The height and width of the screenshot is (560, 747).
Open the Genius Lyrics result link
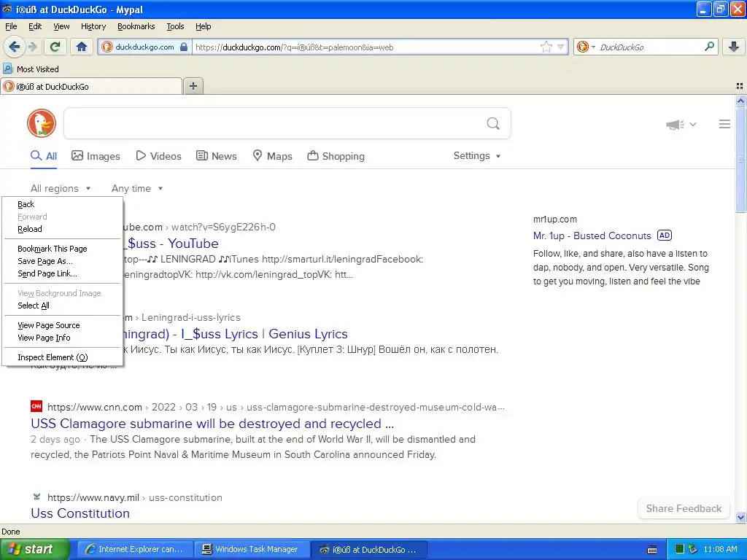click(x=237, y=334)
